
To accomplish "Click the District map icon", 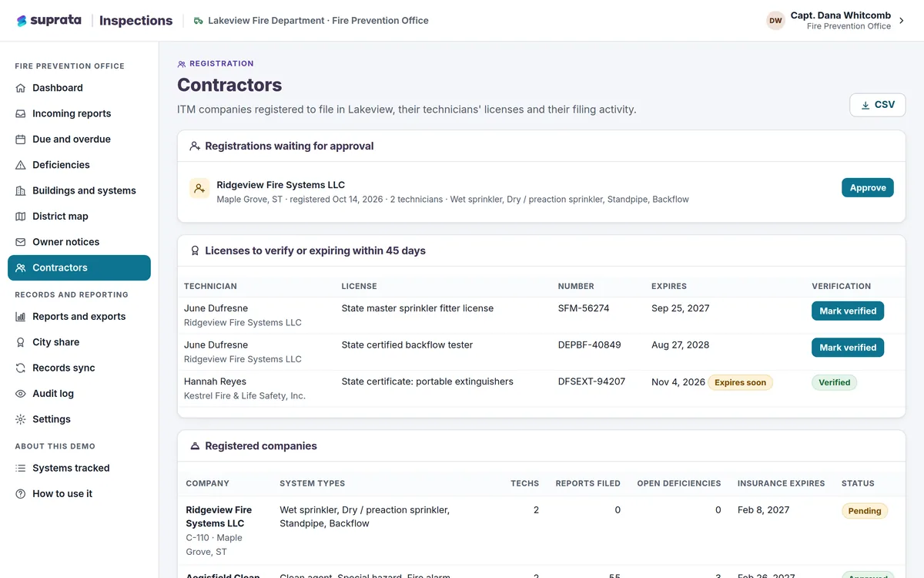I will [x=21, y=217].
